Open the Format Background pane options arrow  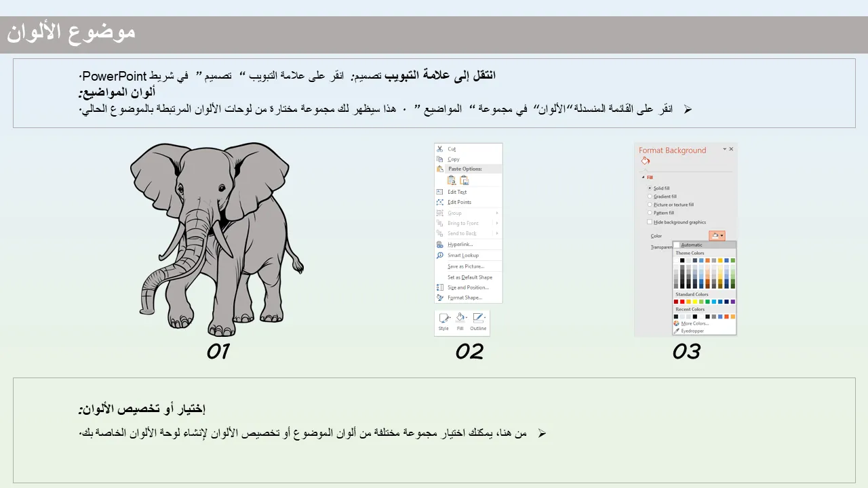[724, 149]
